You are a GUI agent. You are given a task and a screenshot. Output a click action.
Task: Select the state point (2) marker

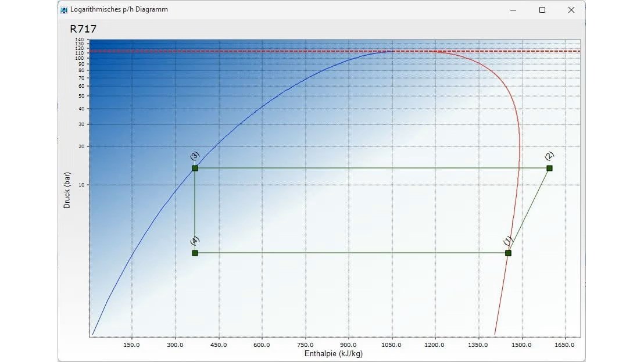click(549, 168)
